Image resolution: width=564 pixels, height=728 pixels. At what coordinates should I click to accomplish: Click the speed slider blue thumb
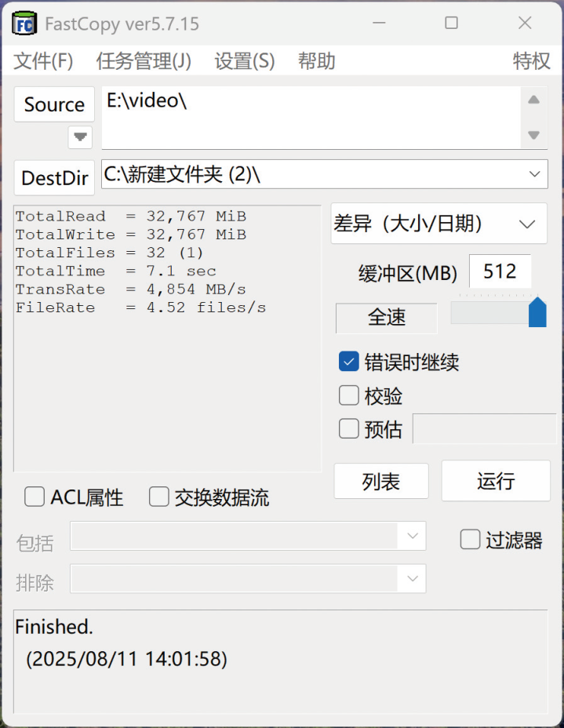pyautogui.click(x=537, y=312)
